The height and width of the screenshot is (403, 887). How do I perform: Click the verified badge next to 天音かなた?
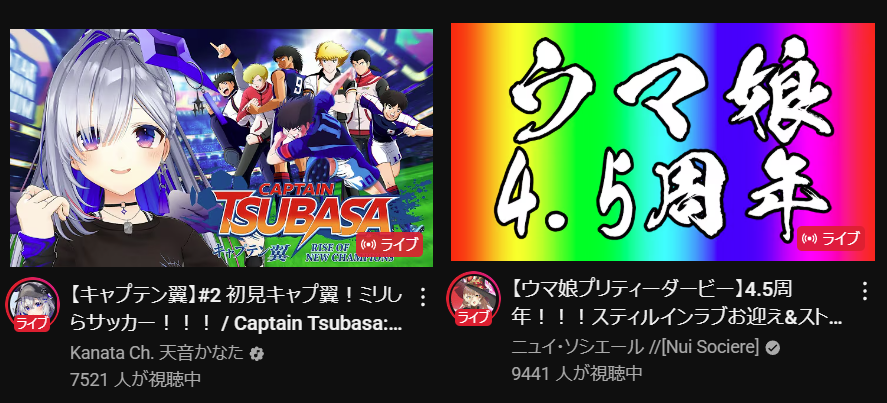coord(257,354)
